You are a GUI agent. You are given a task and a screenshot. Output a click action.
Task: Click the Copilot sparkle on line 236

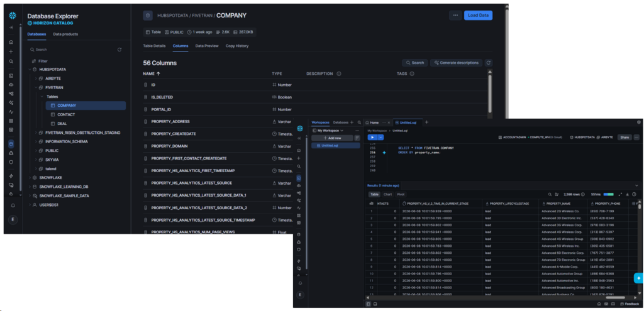pos(384,153)
